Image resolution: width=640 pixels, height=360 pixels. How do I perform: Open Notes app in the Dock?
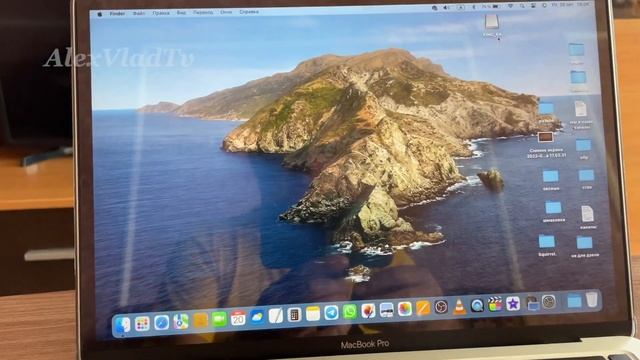click(313, 313)
